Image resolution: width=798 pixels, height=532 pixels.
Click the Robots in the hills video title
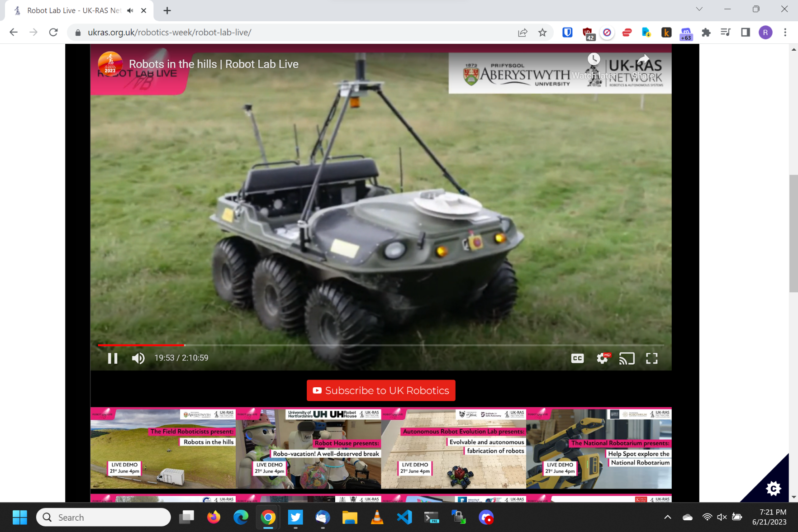(214, 64)
